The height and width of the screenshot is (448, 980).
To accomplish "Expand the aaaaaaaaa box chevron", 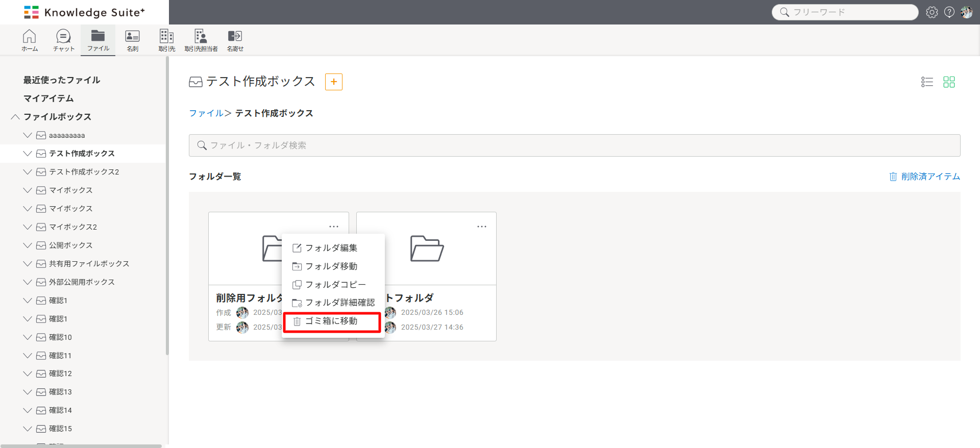I will coord(28,135).
